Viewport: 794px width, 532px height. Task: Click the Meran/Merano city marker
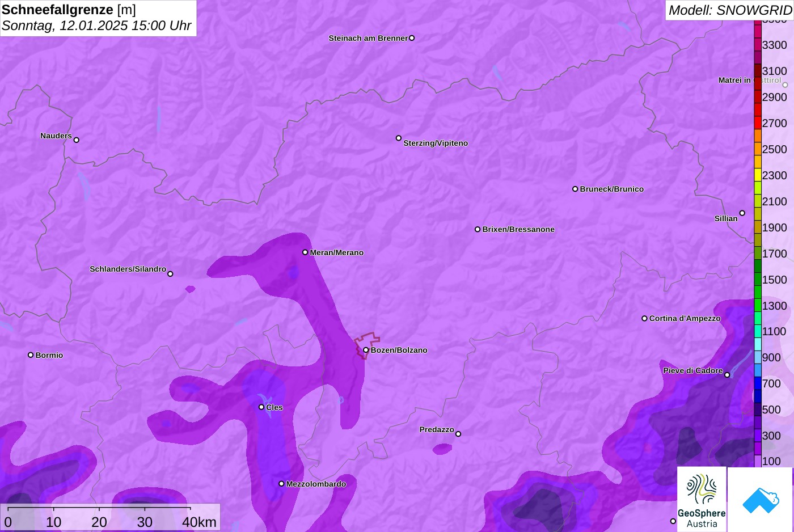pos(305,252)
